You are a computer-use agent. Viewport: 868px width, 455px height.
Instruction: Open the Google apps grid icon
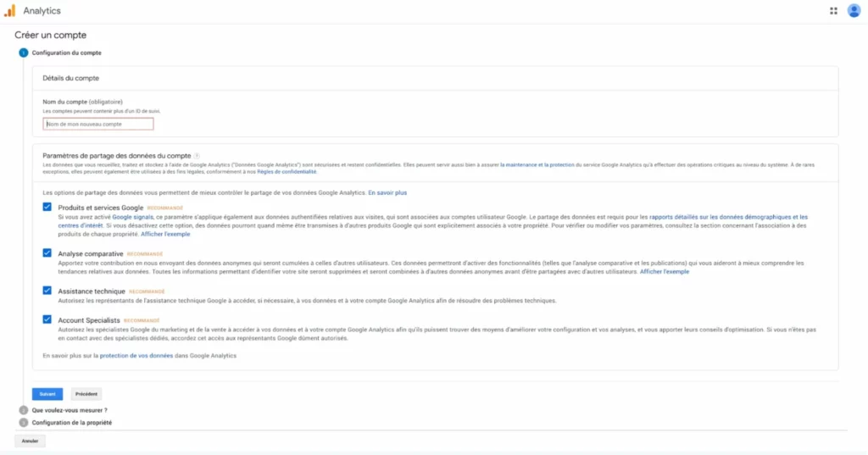(833, 10)
